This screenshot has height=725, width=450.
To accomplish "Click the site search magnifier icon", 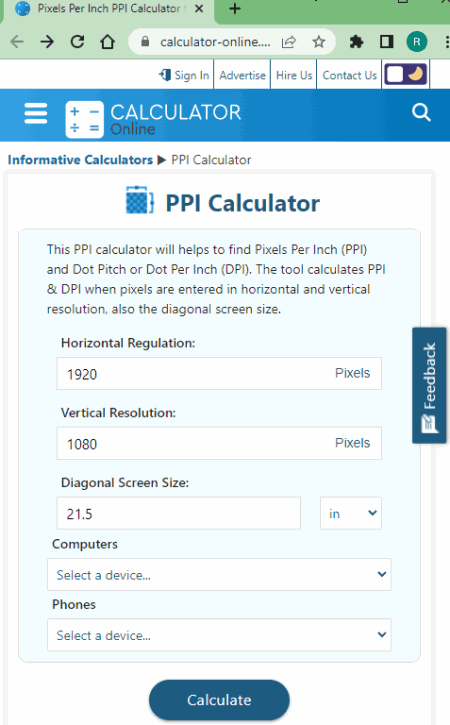I will [x=421, y=112].
